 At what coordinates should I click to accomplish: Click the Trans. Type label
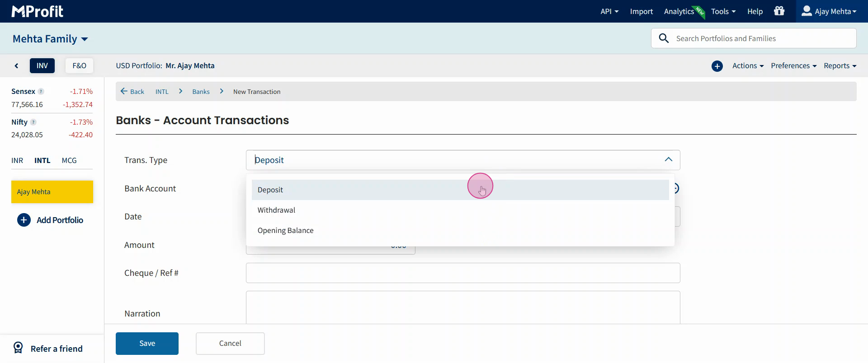point(146,160)
